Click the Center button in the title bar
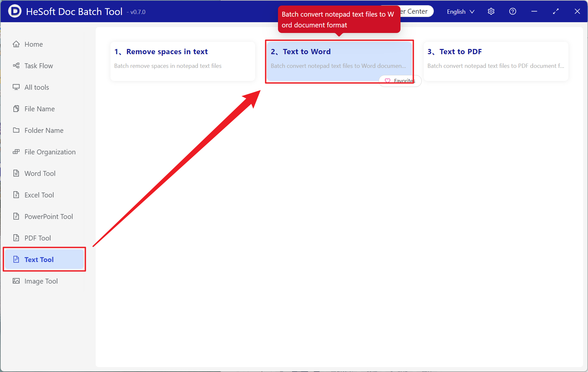 point(416,11)
